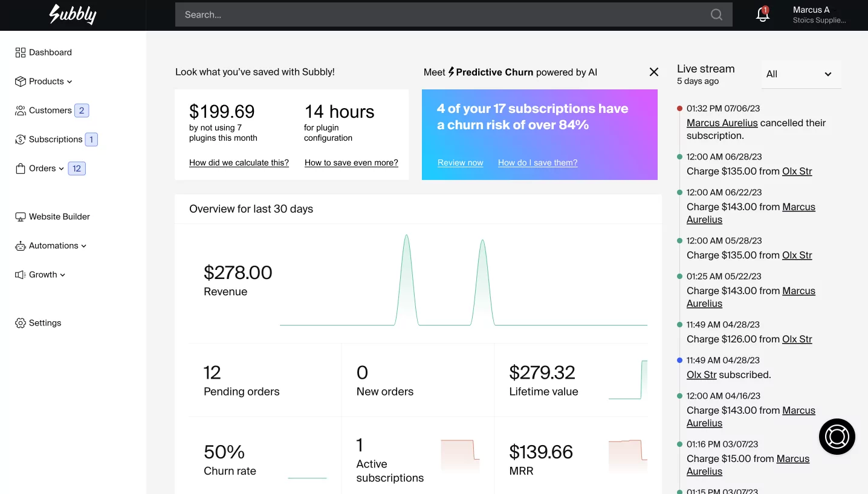The width and height of the screenshot is (868, 494).
Task: Click the Website Builder monitor icon
Action: pyautogui.click(x=21, y=217)
